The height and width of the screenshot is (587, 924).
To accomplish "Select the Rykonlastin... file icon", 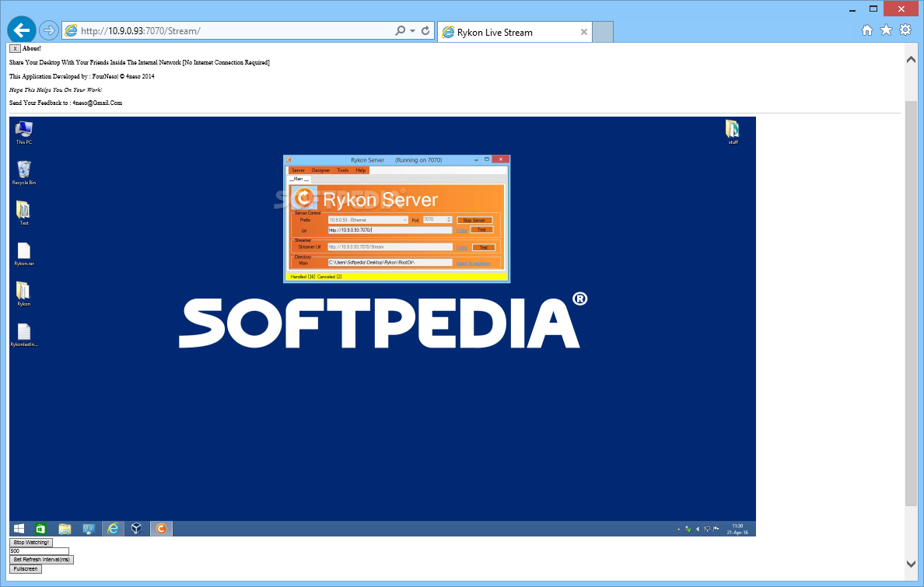I will pos(24,335).
